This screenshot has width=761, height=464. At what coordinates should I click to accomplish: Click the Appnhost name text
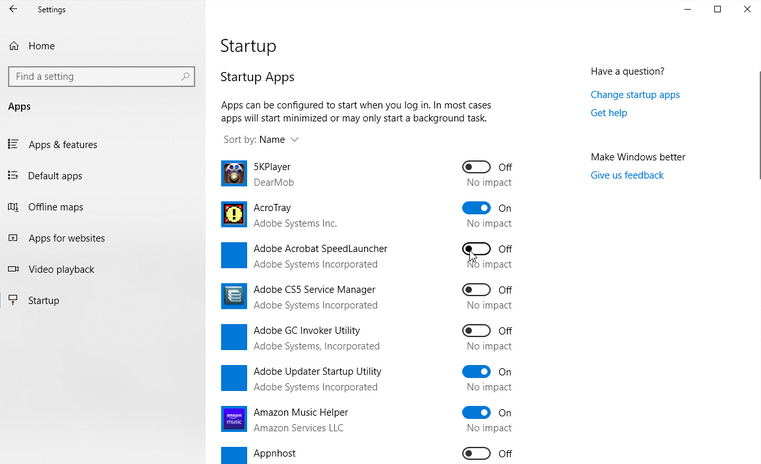tap(274, 453)
